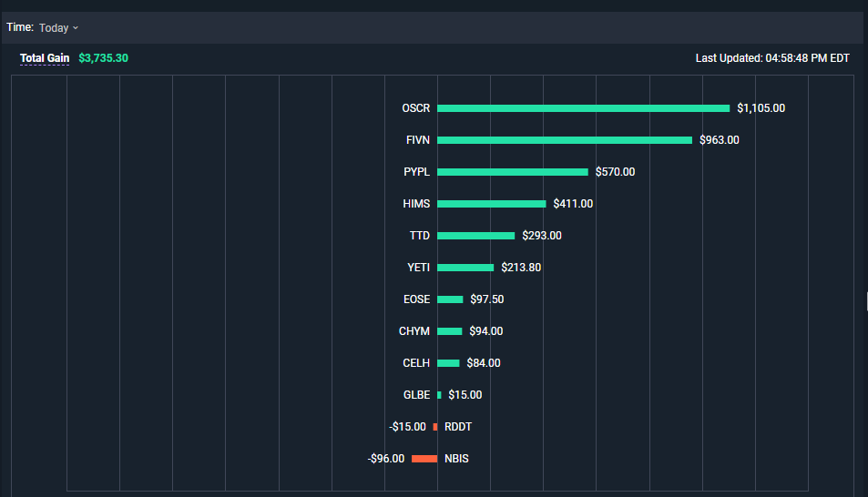Click the $1,105.00 value for OSCR

[x=761, y=108]
